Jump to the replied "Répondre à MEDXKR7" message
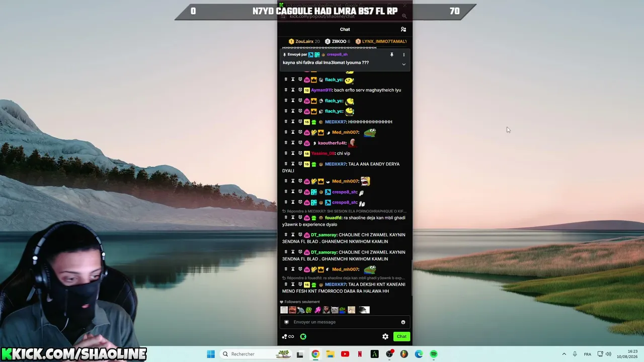 pyautogui.click(x=344, y=211)
